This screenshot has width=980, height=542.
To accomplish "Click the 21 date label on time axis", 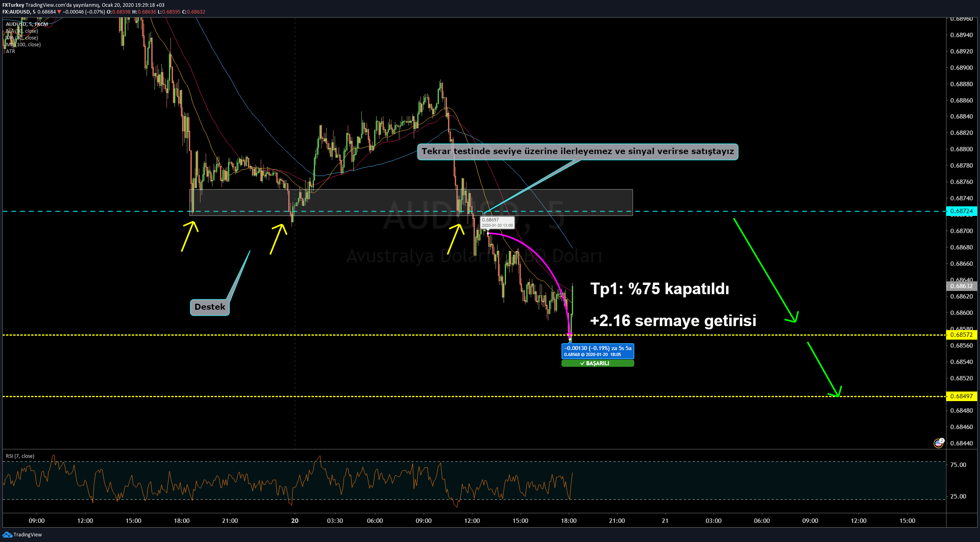I will pos(665,521).
